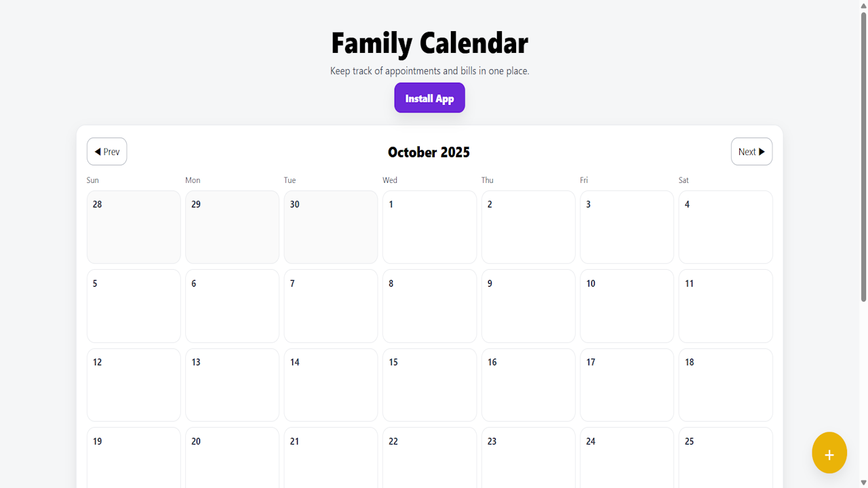Open October 13 in the calendar
868x488 pixels.
point(232,385)
